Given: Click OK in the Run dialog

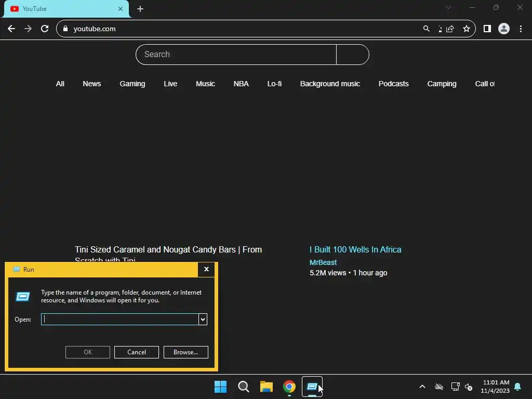Looking at the screenshot, I should [x=88, y=352].
